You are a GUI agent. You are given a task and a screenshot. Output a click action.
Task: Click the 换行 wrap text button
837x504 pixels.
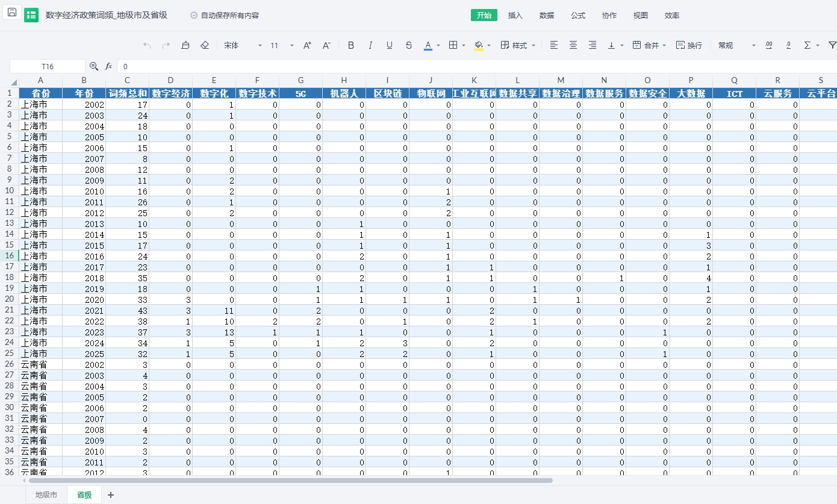point(689,45)
